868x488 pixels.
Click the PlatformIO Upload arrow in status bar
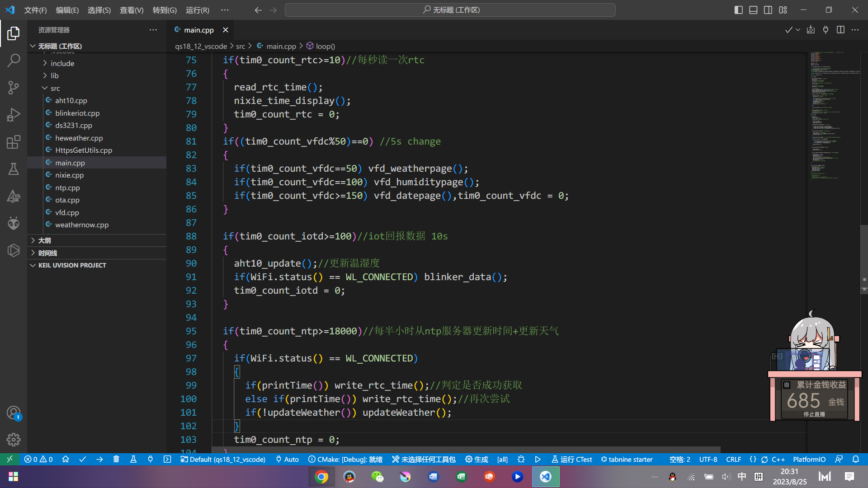[x=99, y=459]
